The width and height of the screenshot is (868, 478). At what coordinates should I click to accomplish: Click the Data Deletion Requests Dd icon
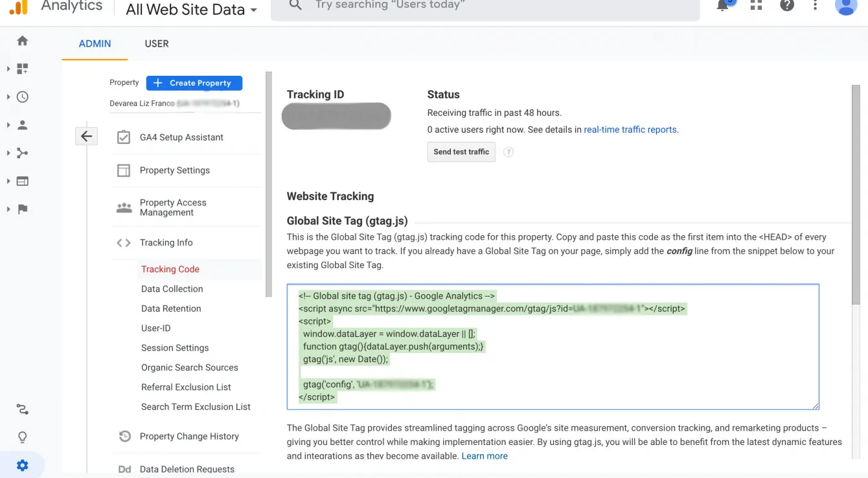tap(124, 470)
